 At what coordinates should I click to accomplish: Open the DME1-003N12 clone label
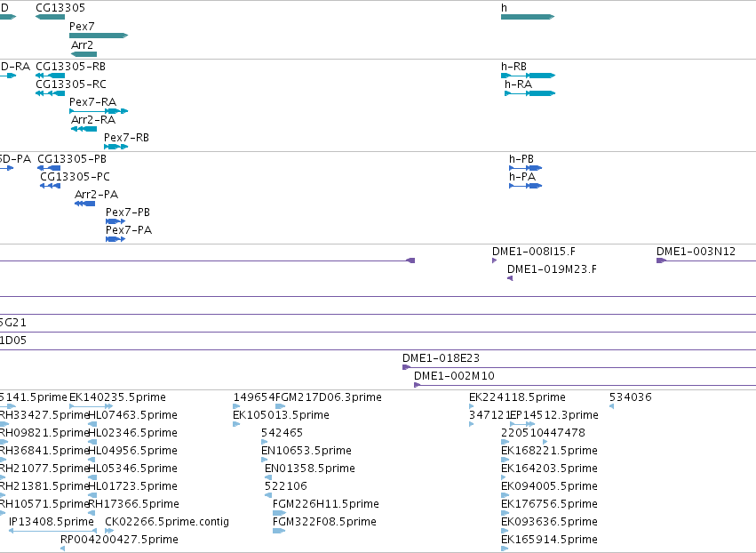pos(696,252)
